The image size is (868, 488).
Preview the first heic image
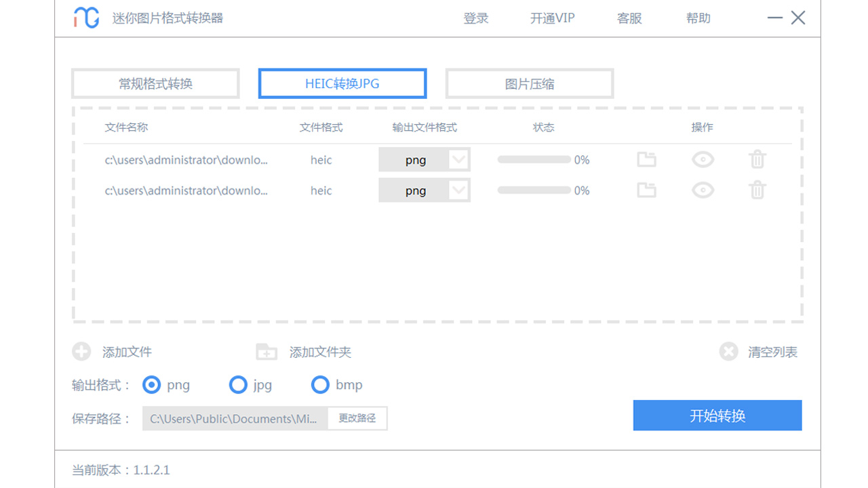703,159
